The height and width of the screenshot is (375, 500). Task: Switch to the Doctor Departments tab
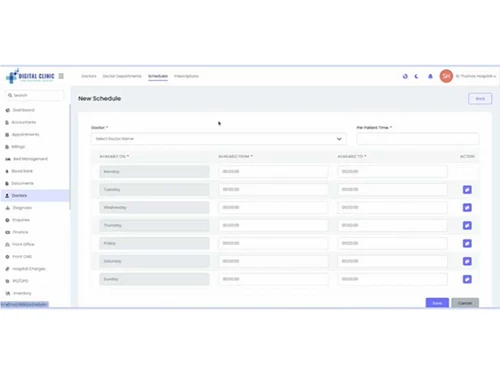(122, 76)
